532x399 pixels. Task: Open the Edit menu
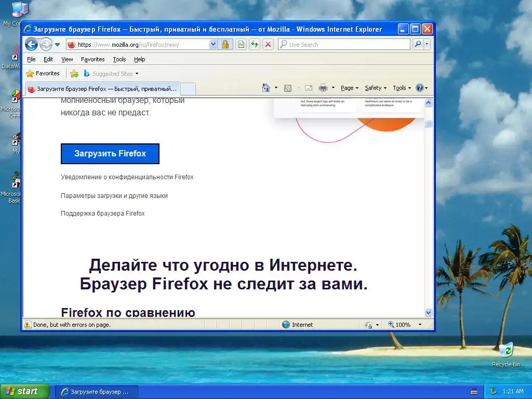[x=48, y=59]
